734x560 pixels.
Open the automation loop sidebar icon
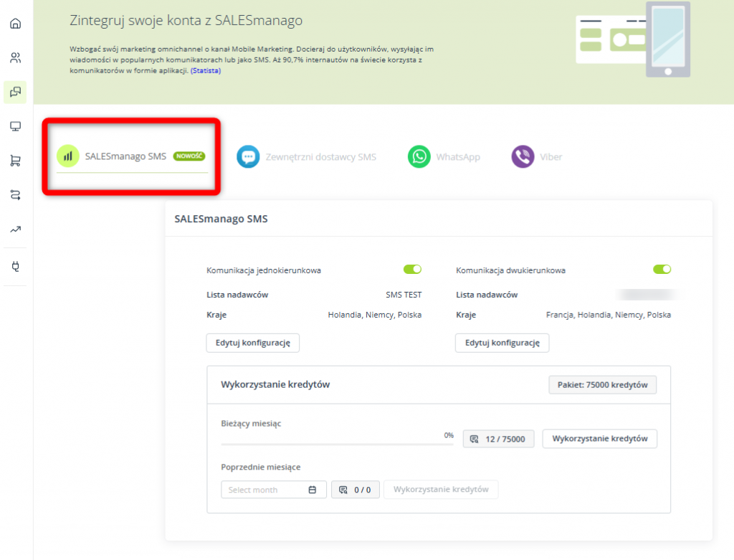tap(16, 195)
